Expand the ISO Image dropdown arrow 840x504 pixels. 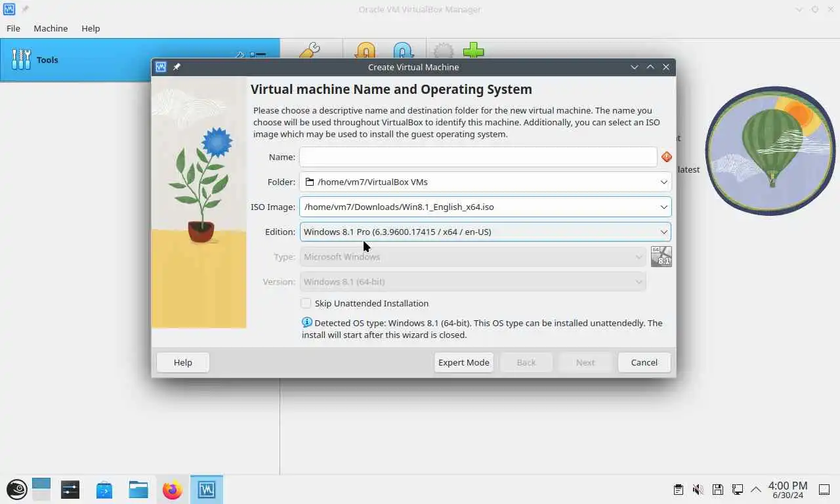point(663,207)
